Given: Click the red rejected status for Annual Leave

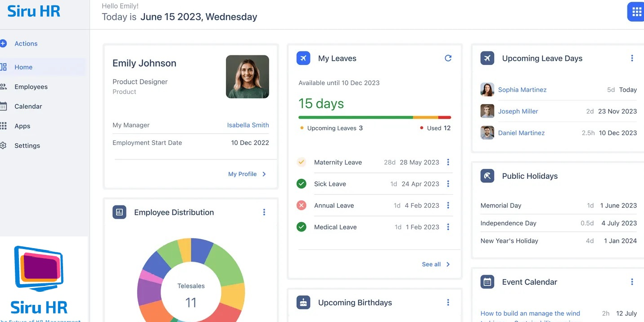Looking at the screenshot, I should 302,205.
